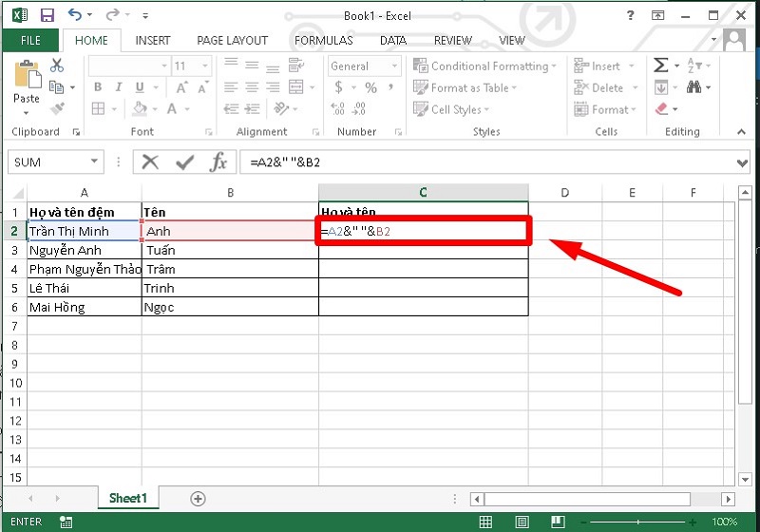This screenshot has height=532, width=760.
Task: Increase indent button
Action: pos(252,108)
